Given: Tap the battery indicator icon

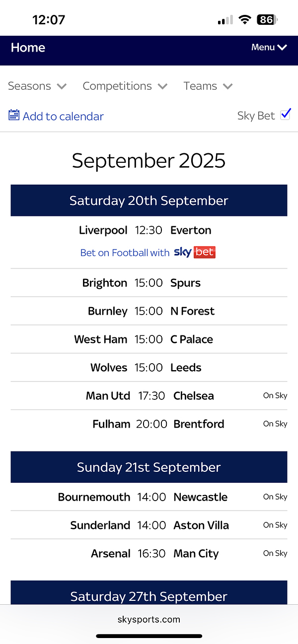Looking at the screenshot, I should click(267, 20).
